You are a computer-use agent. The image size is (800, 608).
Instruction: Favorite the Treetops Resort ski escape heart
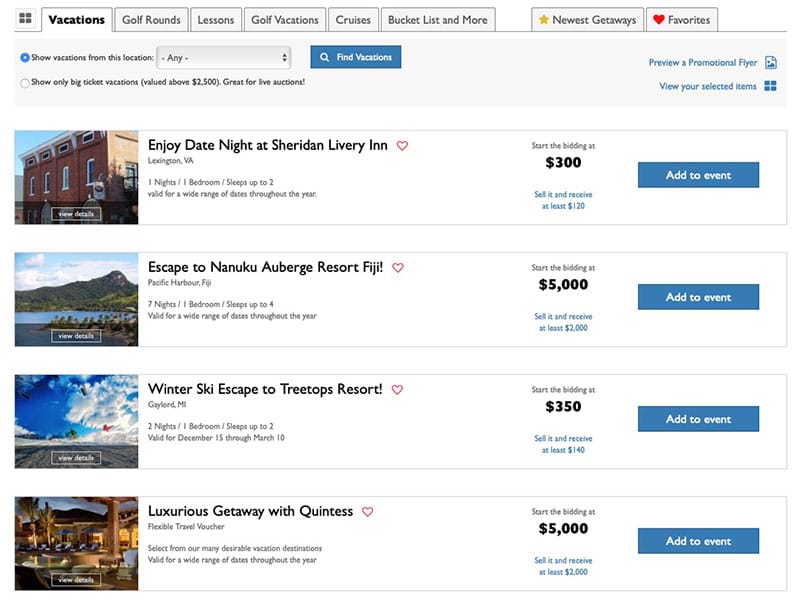pyautogui.click(x=397, y=390)
